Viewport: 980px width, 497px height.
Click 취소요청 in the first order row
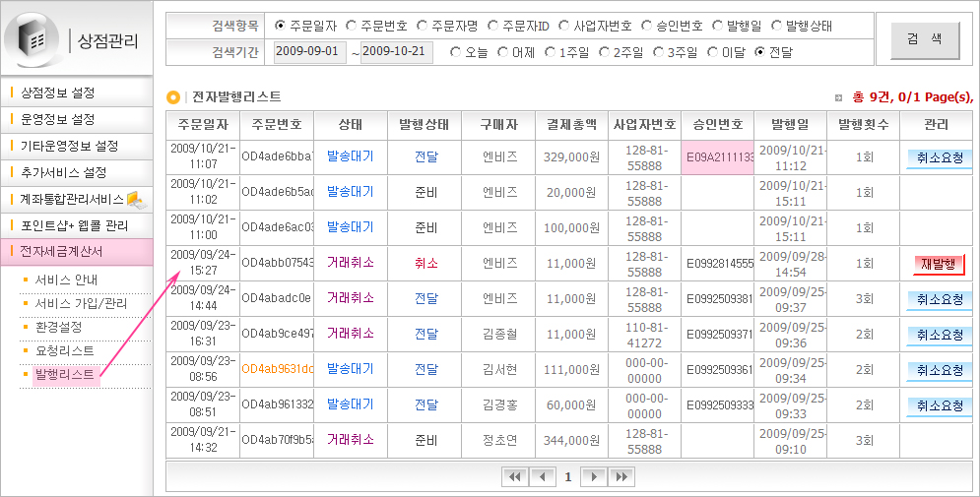pos(939,157)
